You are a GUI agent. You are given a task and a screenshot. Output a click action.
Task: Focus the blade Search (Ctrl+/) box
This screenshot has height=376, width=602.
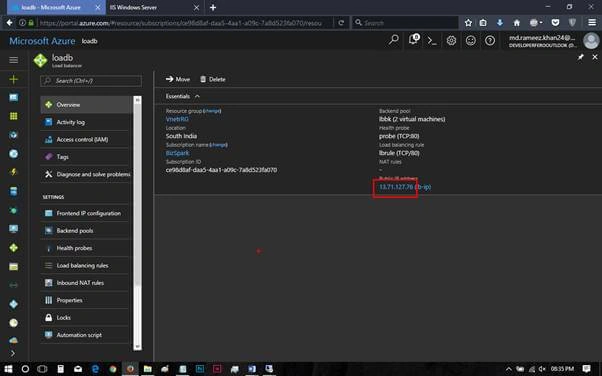91,81
